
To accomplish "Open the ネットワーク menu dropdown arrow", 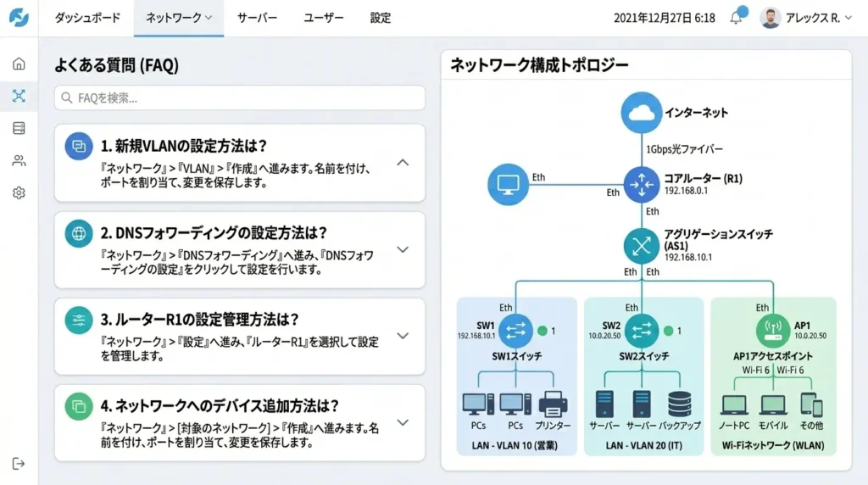I will point(209,18).
